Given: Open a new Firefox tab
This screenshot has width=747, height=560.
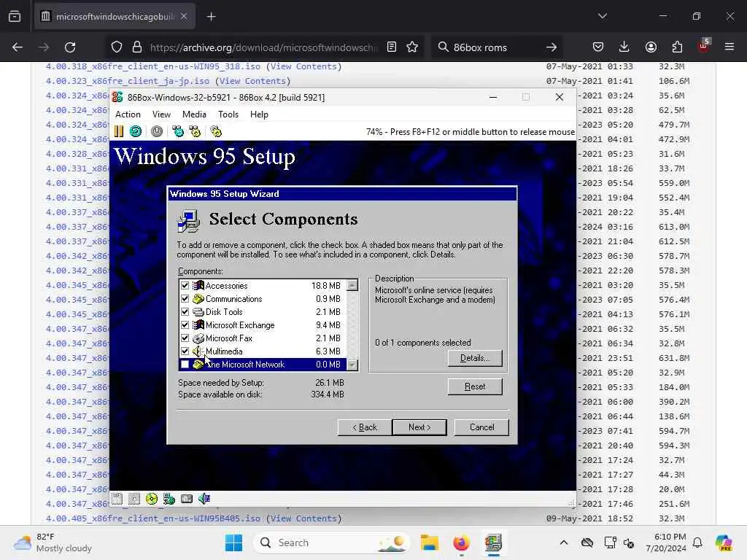Looking at the screenshot, I should click(x=211, y=17).
